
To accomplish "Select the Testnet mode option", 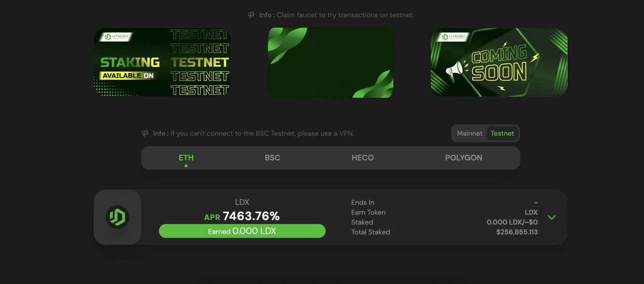I will point(502,134).
